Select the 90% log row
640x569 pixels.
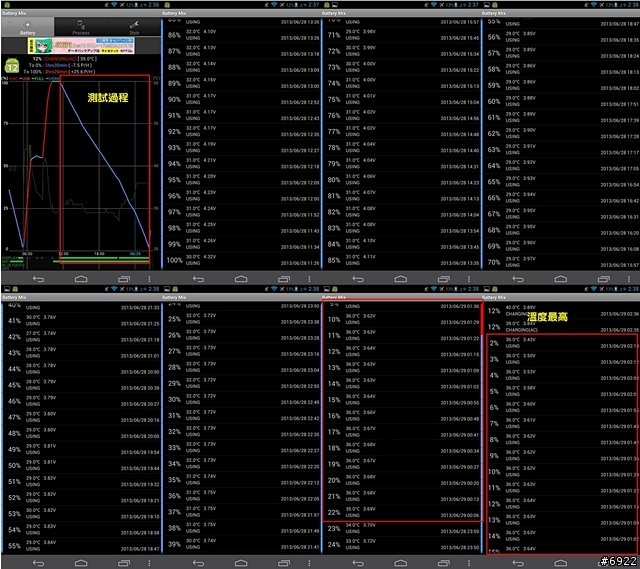click(242, 99)
